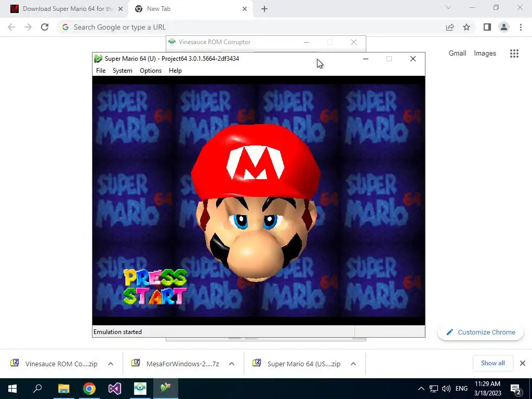The width and height of the screenshot is (532, 399).
Task: Switch to Chrome on the taskbar
Action: tap(89, 389)
